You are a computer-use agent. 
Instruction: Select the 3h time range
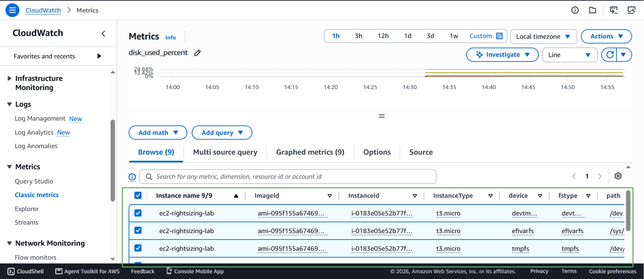[359, 36]
